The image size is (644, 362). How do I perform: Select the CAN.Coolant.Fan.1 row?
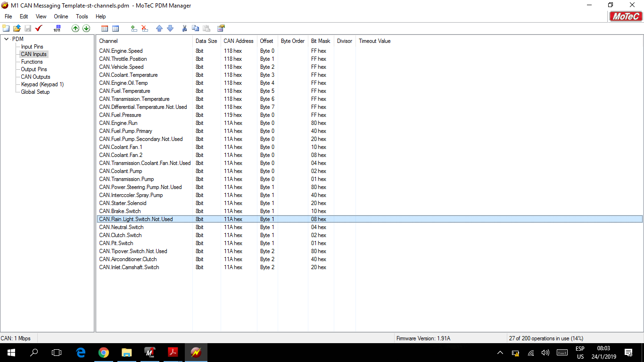370,147
